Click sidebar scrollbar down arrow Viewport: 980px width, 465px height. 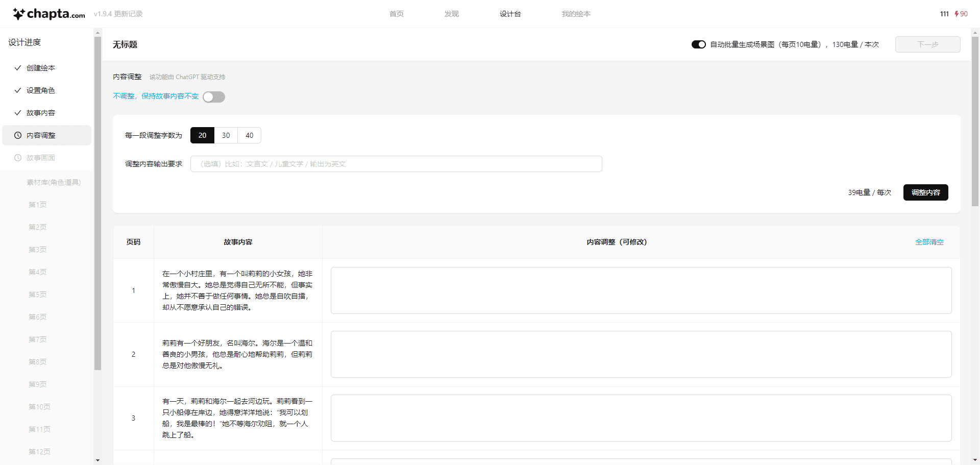(x=97, y=460)
